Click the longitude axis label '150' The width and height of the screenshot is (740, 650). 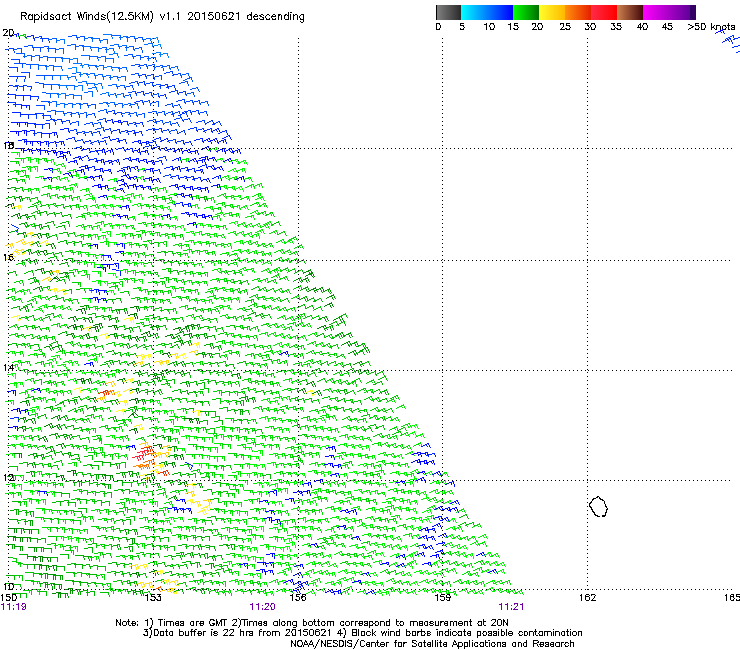coord(9,598)
